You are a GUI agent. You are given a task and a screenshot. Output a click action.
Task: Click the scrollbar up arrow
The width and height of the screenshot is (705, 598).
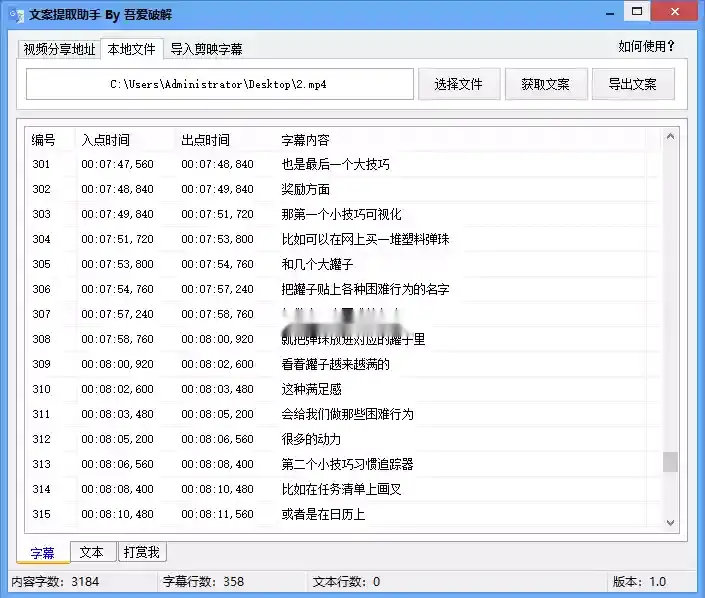point(670,137)
